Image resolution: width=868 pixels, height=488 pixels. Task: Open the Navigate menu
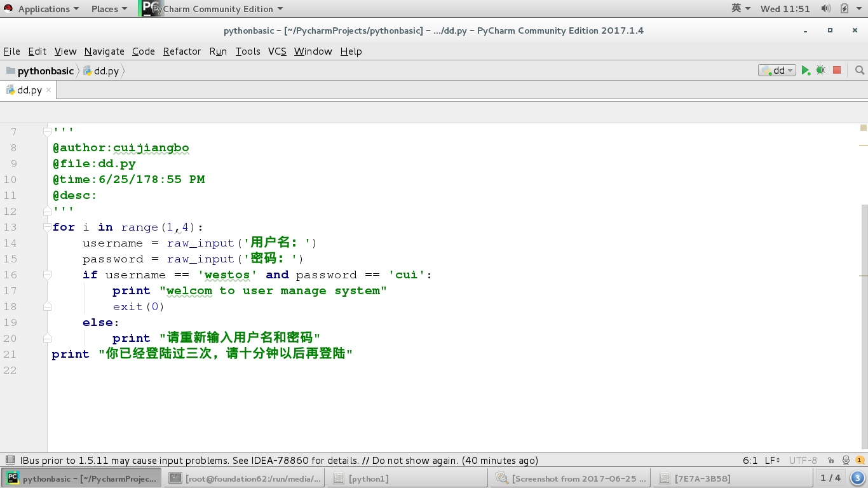coord(104,51)
